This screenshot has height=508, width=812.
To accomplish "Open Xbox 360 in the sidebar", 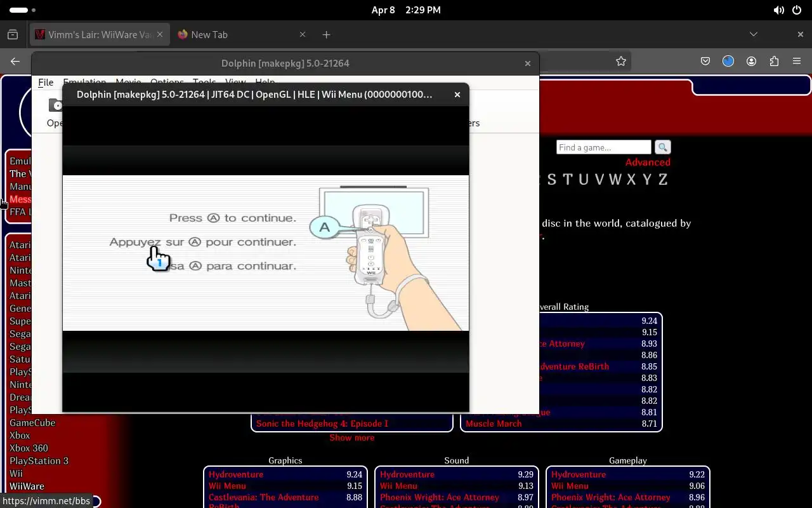I will pos(29,448).
